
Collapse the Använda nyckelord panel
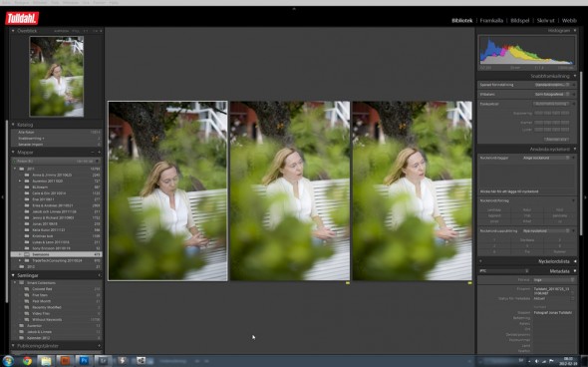coord(575,149)
